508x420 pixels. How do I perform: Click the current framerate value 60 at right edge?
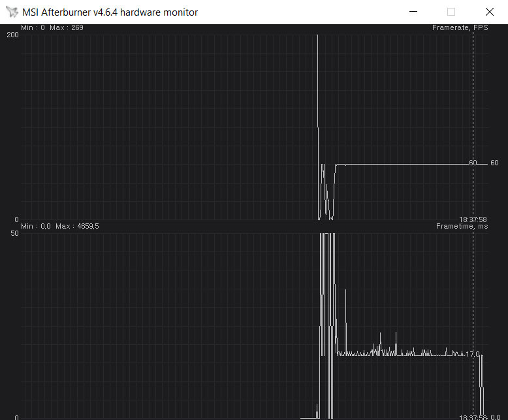tap(494, 163)
